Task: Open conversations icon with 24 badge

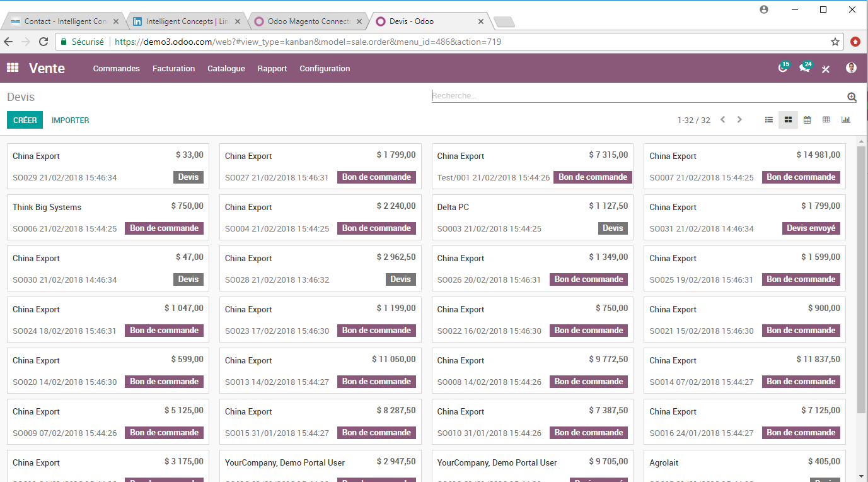Action: pyautogui.click(x=804, y=68)
